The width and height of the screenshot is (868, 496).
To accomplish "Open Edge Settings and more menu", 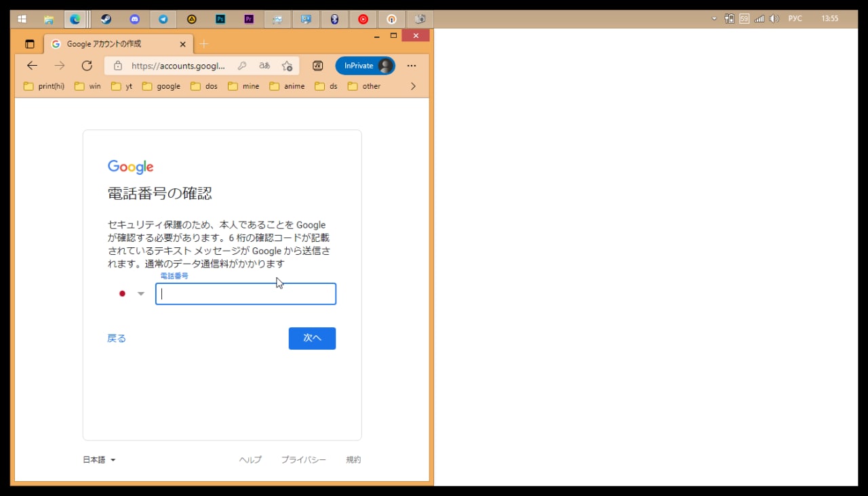I will click(x=412, y=66).
